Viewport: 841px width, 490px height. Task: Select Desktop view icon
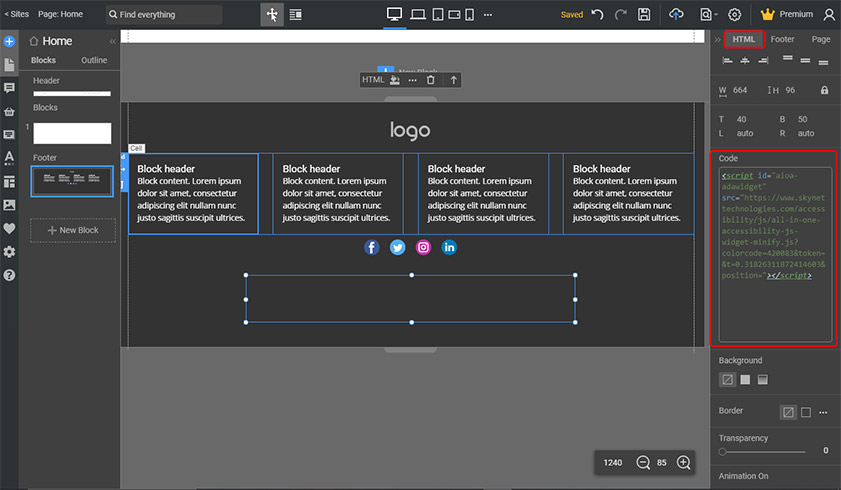point(394,14)
